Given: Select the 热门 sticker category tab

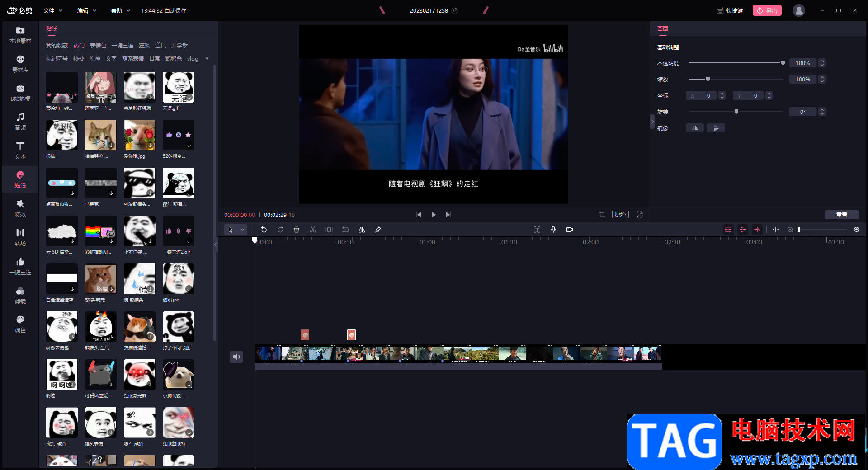Looking at the screenshot, I should coord(79,46).
